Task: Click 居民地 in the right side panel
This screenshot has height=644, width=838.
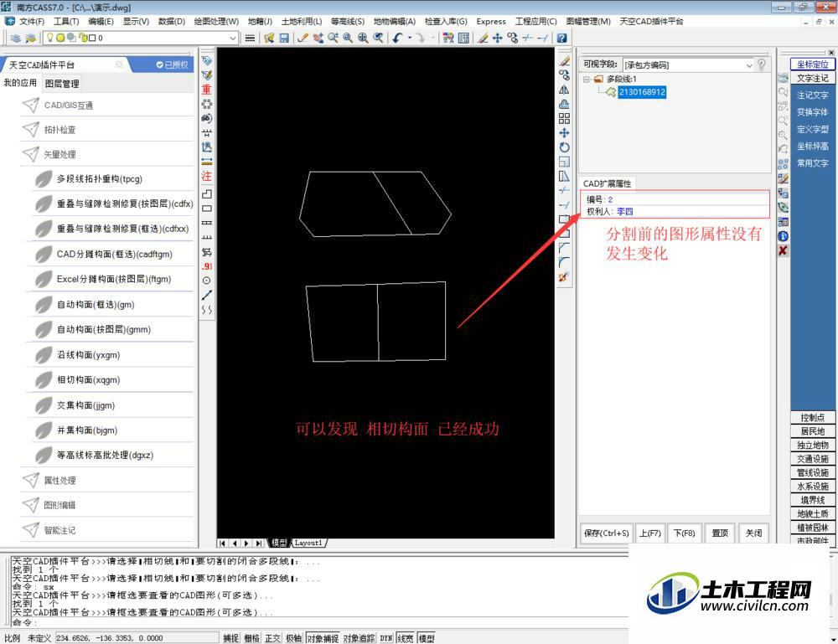Action: coord(812,431)
